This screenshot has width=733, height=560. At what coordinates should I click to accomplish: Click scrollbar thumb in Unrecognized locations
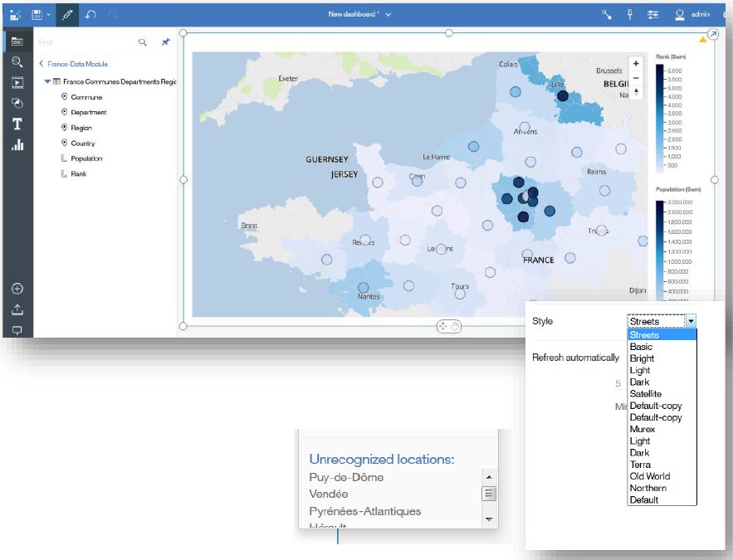pos(489,494)
